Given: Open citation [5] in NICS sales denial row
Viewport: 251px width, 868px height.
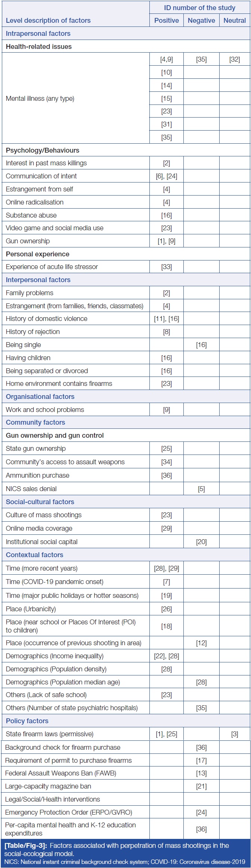Looking at the screenshot, I should [201, 489].
